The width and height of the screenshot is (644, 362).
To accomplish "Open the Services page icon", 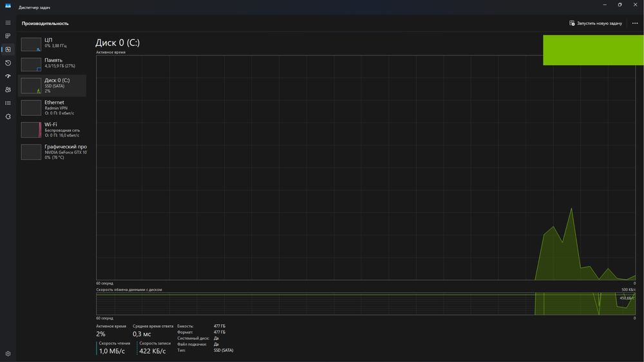I will point(8,117).
